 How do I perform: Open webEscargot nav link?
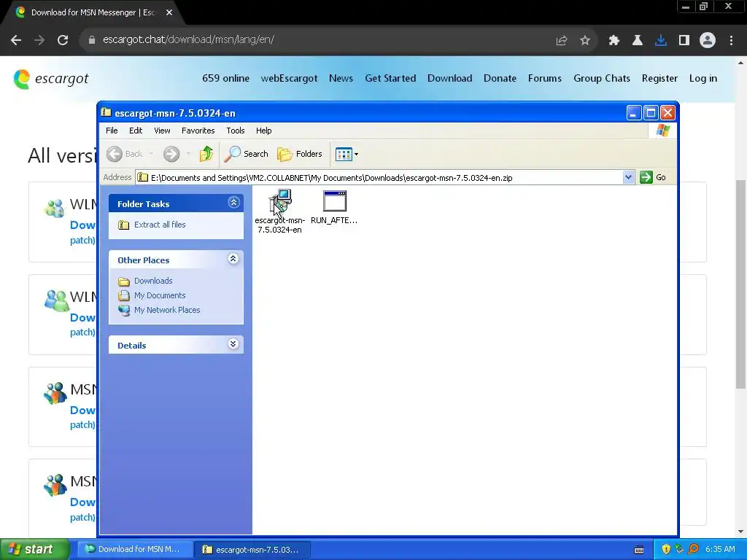point(289,79)
